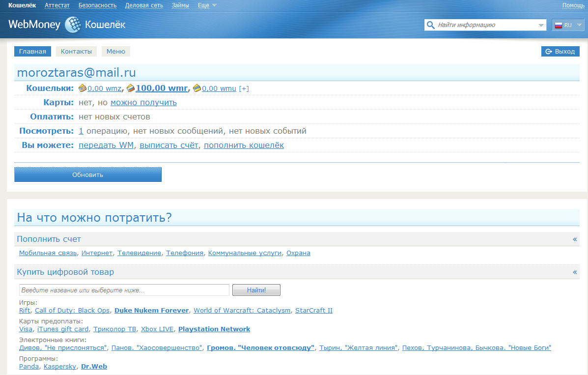View the 1 operation link

click(x=81, y=131)
